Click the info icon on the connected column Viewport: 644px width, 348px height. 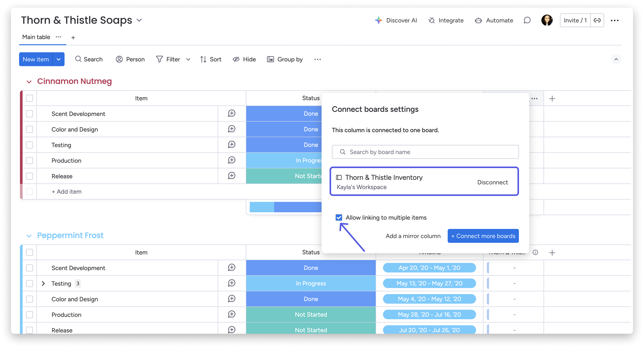coord(535,252)
